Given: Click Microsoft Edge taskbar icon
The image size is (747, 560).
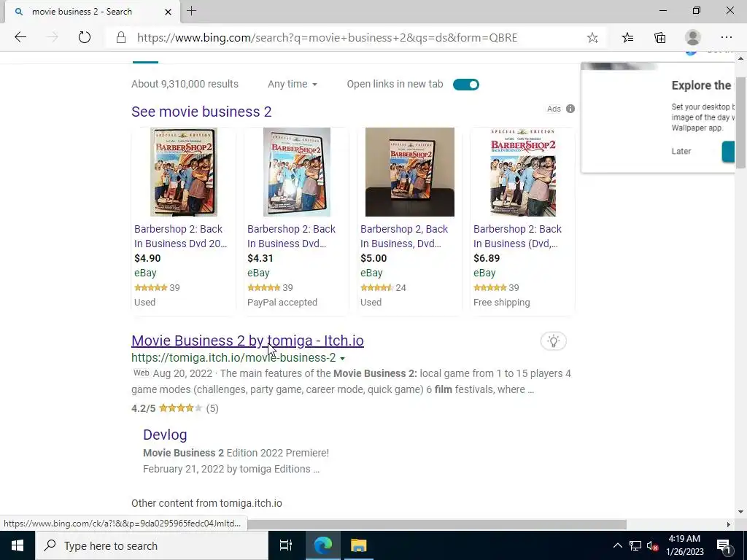Looking at the screenshot, I should 322,545.
